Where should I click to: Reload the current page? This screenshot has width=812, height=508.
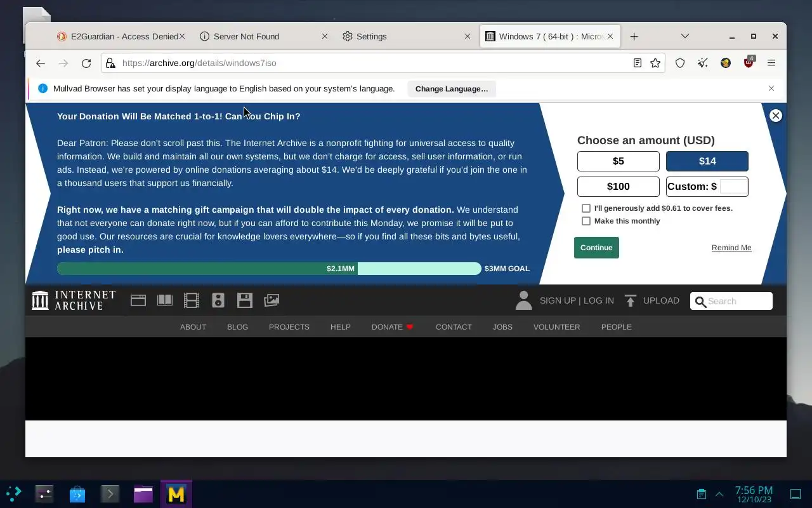(86, 63)
